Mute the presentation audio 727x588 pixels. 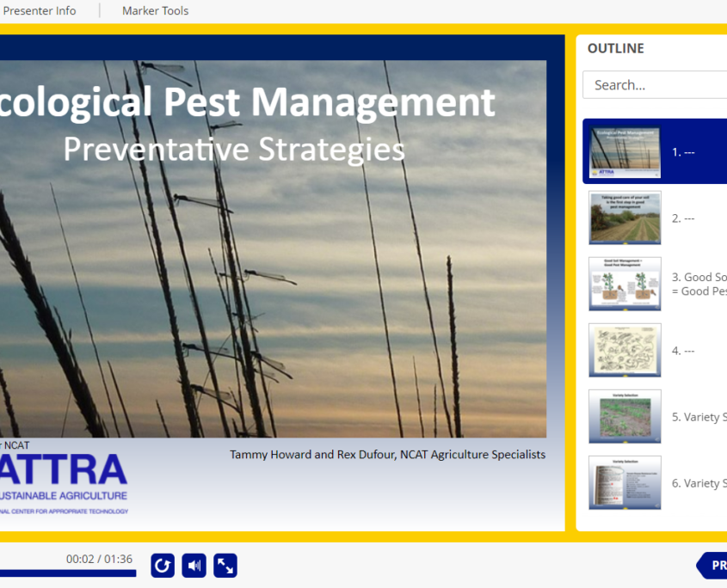pyautogui.click(x=194, y=566)
